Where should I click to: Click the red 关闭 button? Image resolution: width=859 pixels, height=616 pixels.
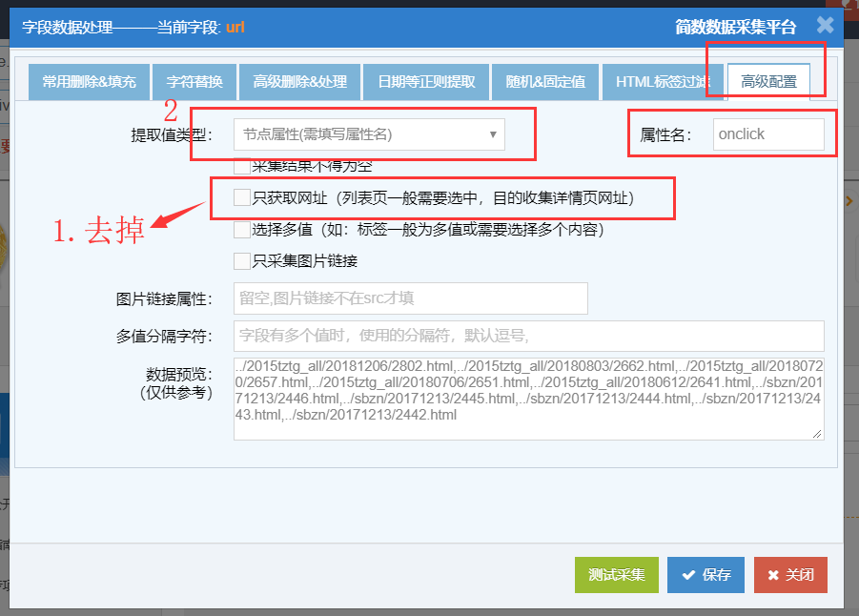coord(790,575)
